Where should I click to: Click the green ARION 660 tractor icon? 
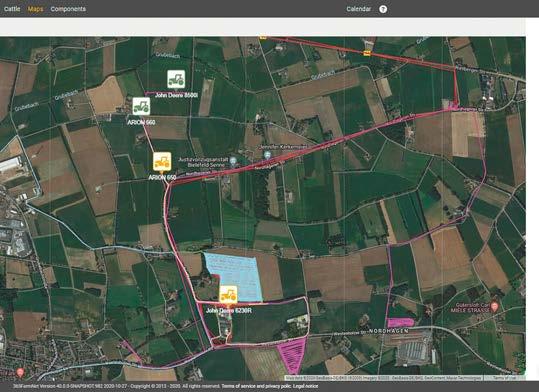pos(141,106)
